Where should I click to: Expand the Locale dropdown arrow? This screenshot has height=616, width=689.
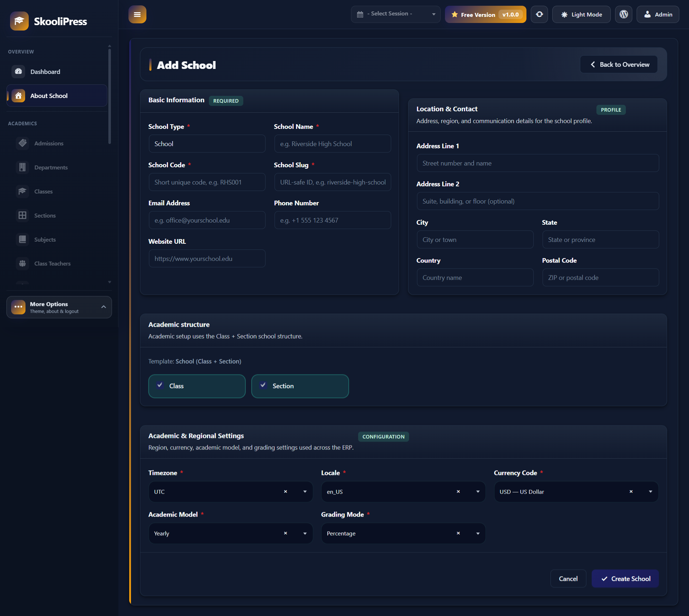(478, 491)
